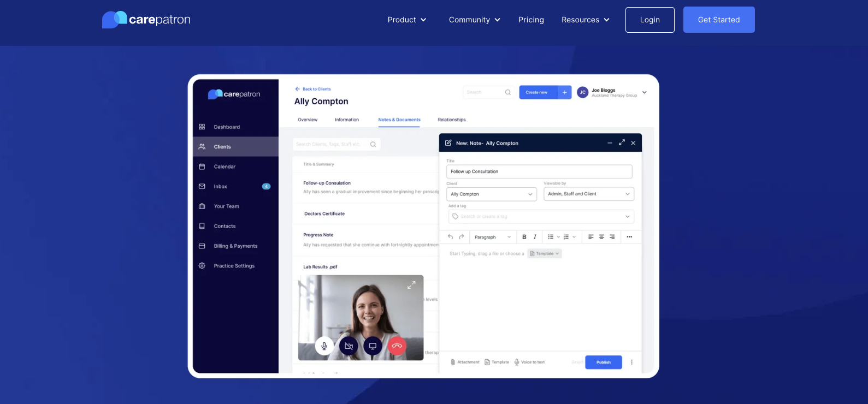Expand the video call to fullscreen
This screenshot has height=404, width=868.
pyautogui.click(x=411, y=284)
